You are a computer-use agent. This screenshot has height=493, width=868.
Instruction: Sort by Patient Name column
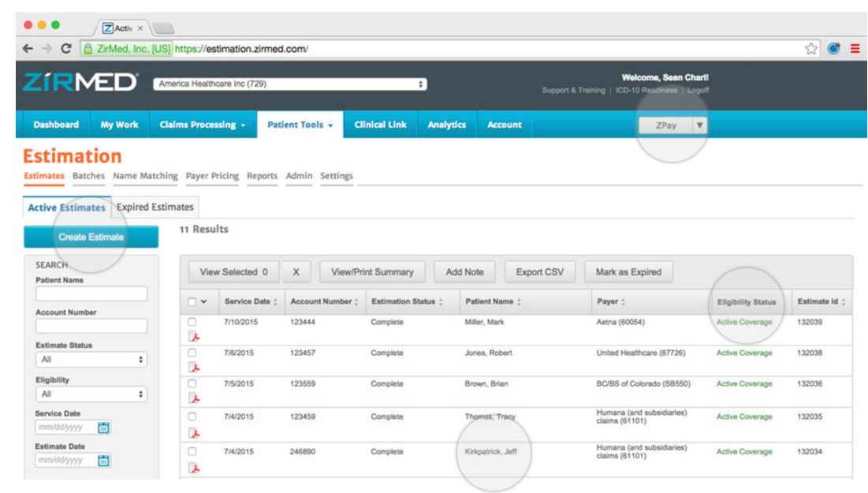(493, 301)
